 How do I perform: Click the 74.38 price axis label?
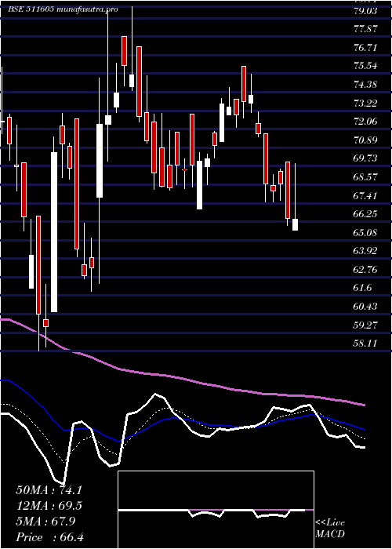tap(365, 85)
